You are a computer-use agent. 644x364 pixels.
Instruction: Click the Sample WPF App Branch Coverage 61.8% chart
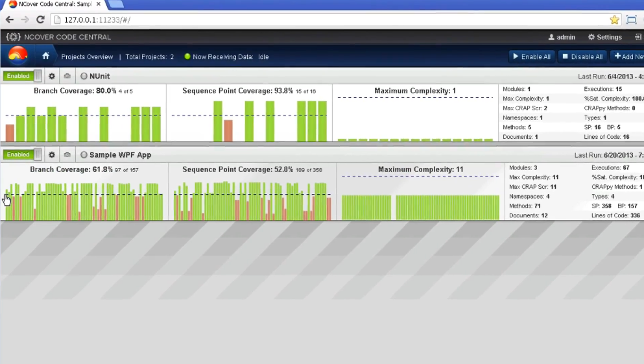tap(84, 192)
